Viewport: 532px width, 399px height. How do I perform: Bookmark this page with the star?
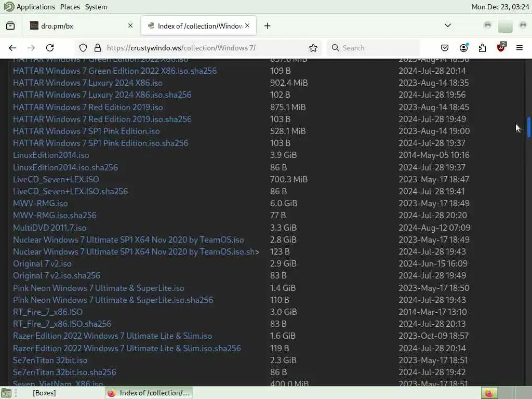tap(313, 48)
